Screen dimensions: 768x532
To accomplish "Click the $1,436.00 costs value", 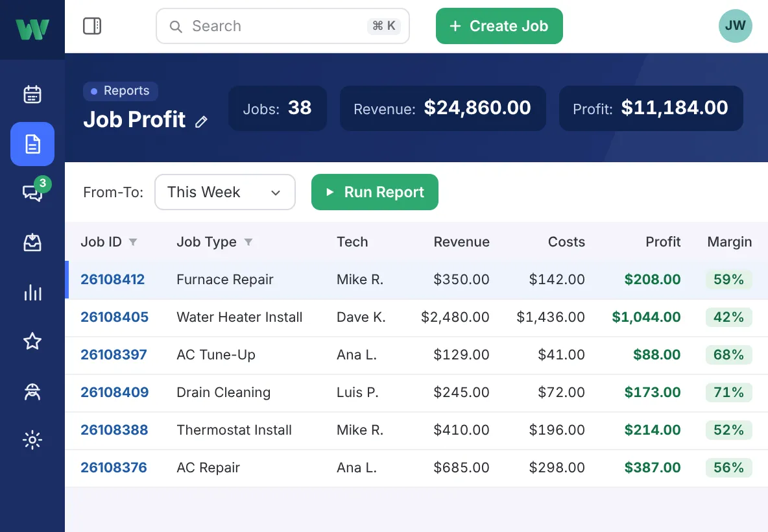I will pos(551,317).
